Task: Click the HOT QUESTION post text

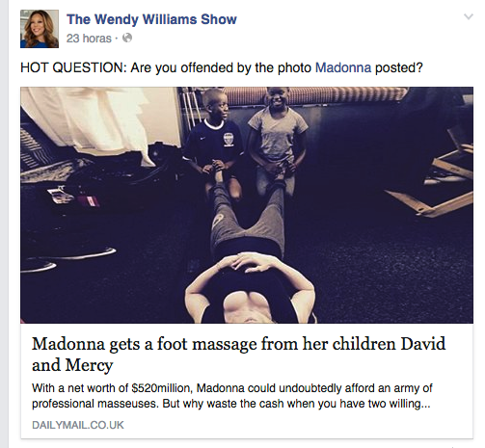Action: pyautogui.click(x=222, y=67)
